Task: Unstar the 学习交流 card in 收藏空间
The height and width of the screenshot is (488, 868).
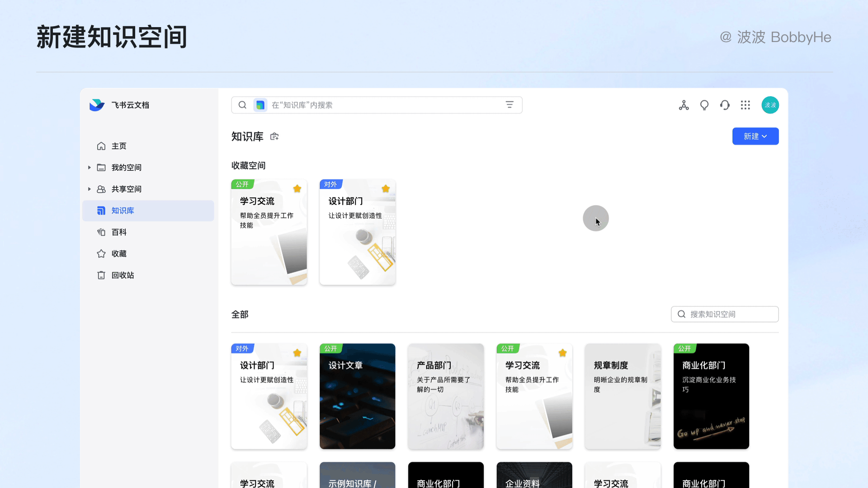Action: click(297, 189)
